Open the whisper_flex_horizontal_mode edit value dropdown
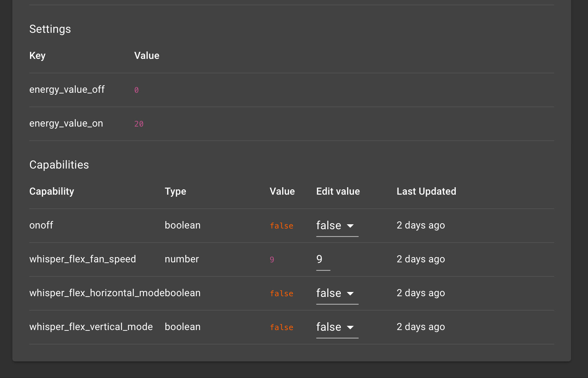The image size is (588, 378). 337,293
